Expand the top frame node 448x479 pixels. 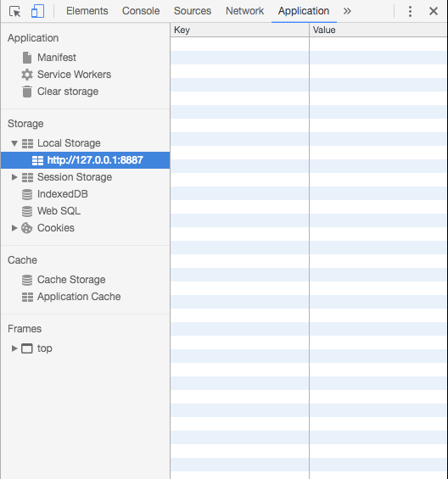[x=14, y=348]
